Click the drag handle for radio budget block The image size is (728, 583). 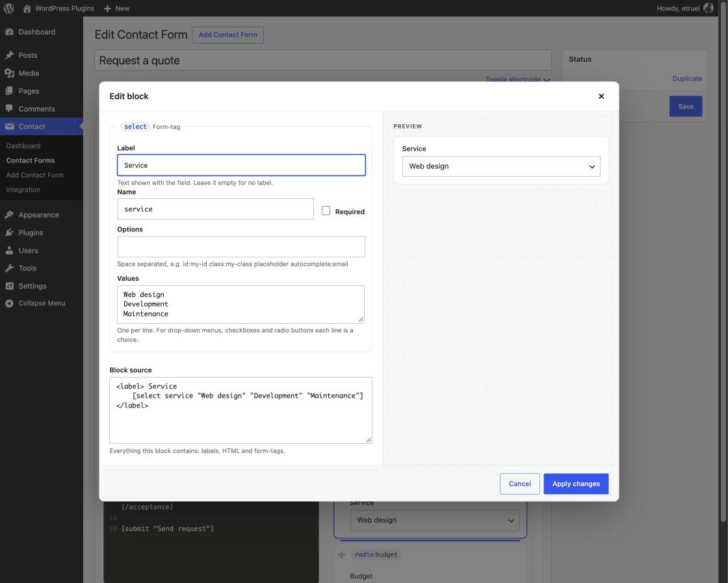point(342,554)
